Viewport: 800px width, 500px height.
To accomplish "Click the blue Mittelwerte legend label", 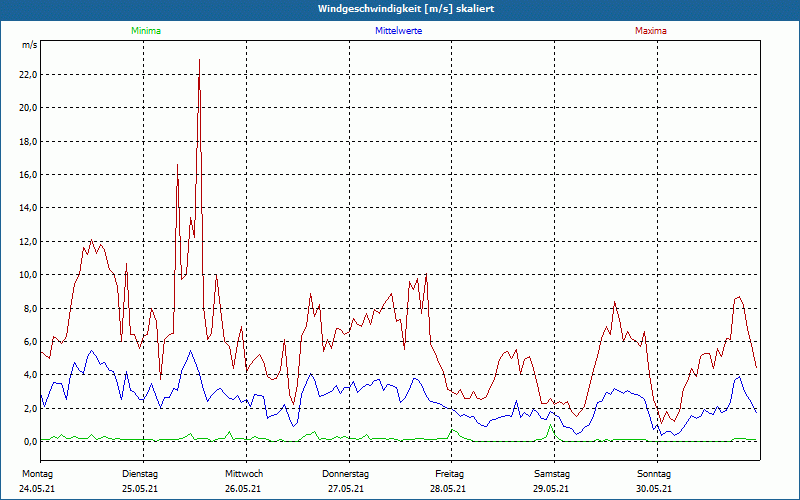I will coord(398,31).
